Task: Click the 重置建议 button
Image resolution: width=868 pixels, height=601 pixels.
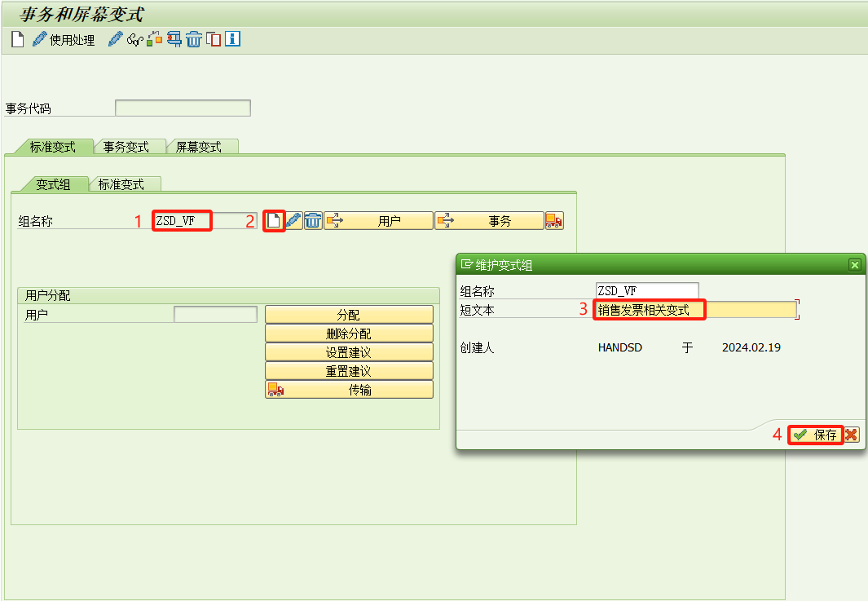Action: [349, 371]
